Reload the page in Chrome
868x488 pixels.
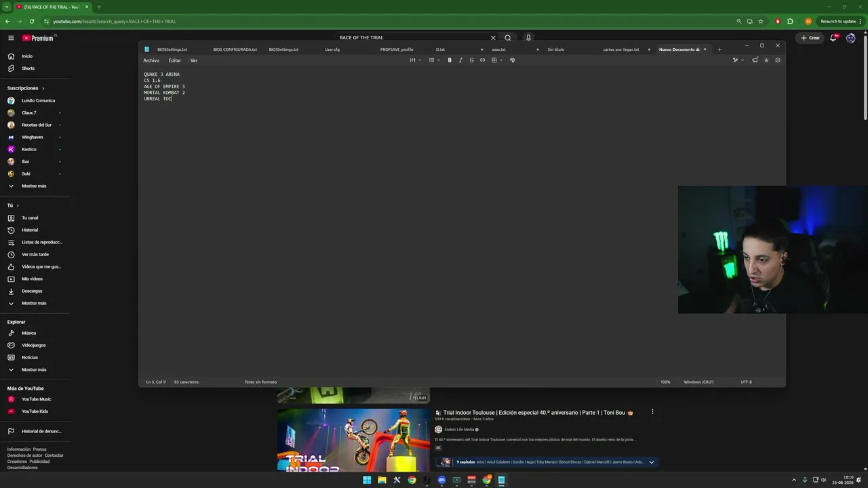pos(32,21)
